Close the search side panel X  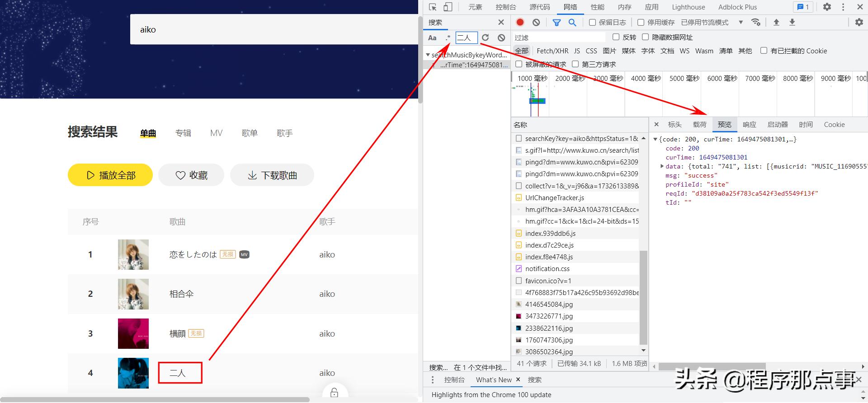click(x=501, y=22)
